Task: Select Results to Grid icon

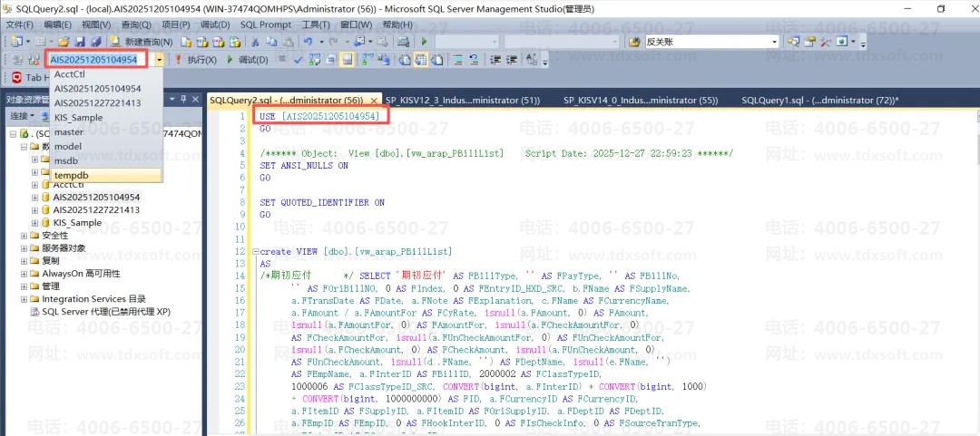Action: point(420,59)
